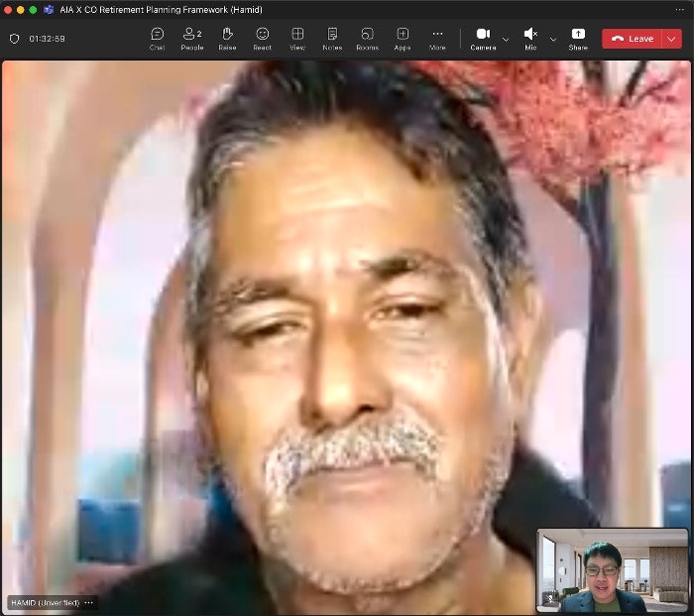The width and height of the screenshot is (694, 616).
Task: Expand the Mic options arrow
Action: (553, 40)
